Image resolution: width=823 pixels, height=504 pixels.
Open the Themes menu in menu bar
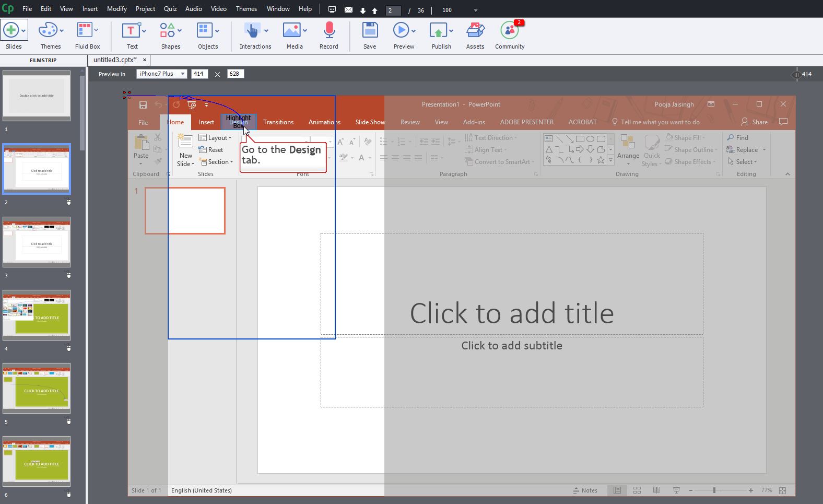pyautogui.click(x=246, y=9)
